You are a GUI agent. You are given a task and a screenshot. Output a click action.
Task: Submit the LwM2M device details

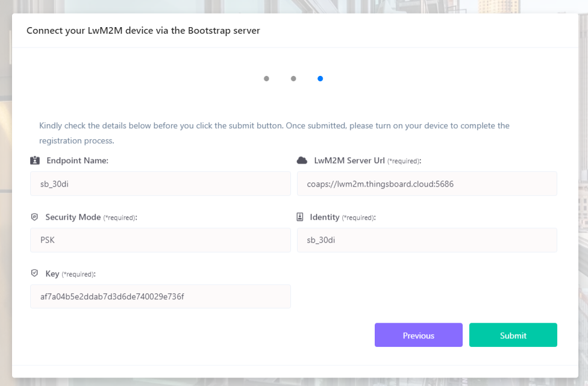click(513, 335)
